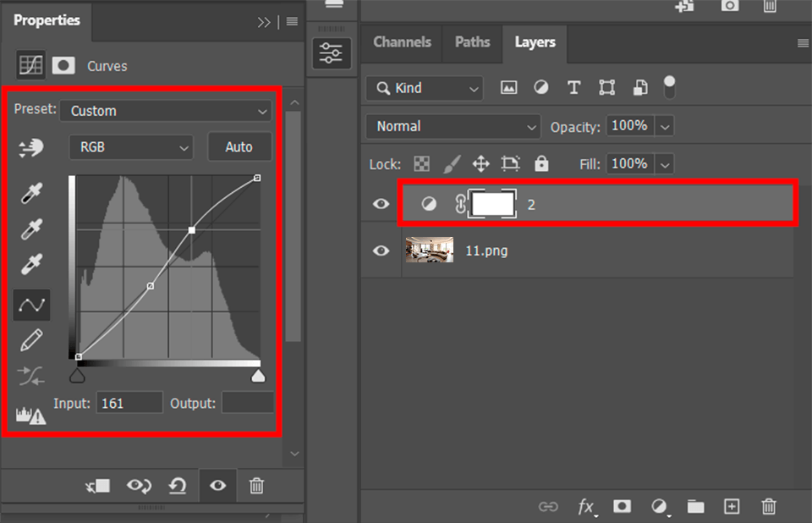Open the Normal blend mode dropdown
This screenshot has height=523, width=812.
(x=453, y=126)
